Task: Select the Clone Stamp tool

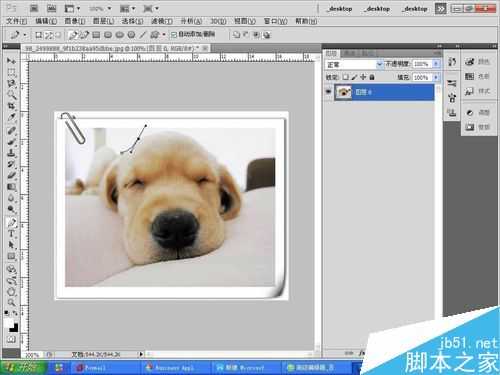Action: coord(11,153)
